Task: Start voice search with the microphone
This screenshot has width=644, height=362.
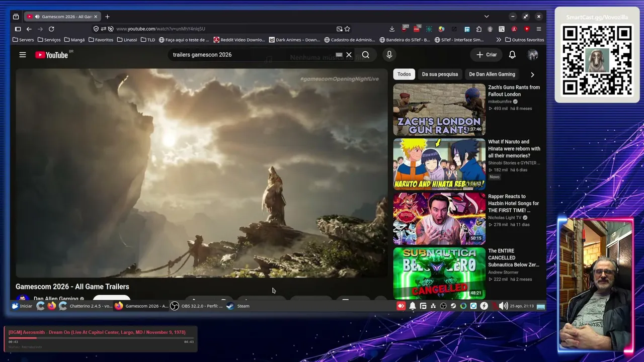Action: (389, 55)
